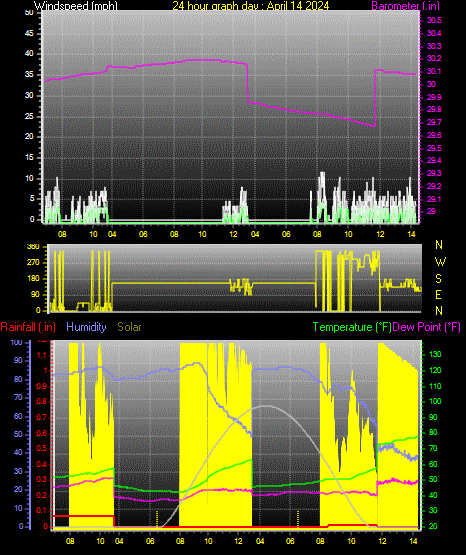The image size is (466, 555).
Task: Click the Dew Point (°F) legend label
Action: 427,327
